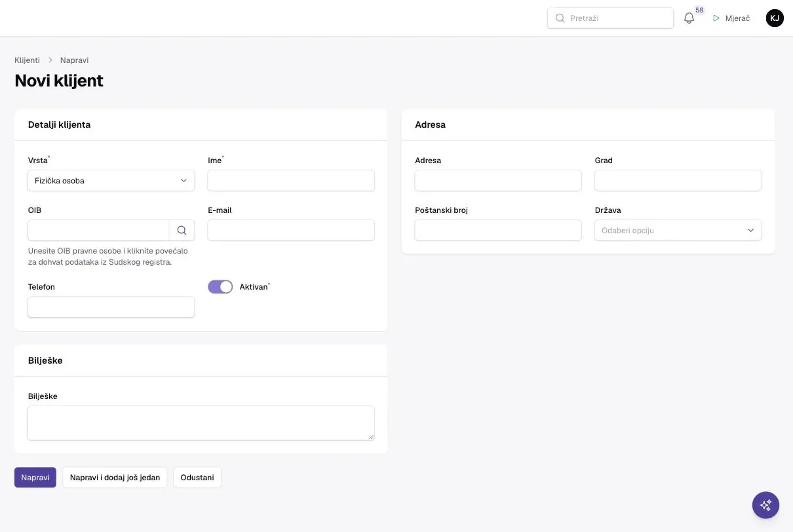Click the notification count badge 58
793x532 pixels.
pos(699,10)
